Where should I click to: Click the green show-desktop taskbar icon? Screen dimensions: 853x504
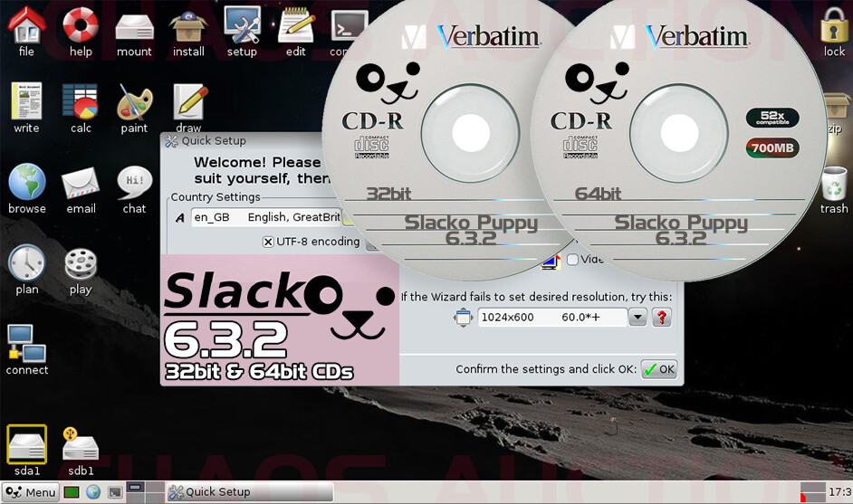coord(72,492)
